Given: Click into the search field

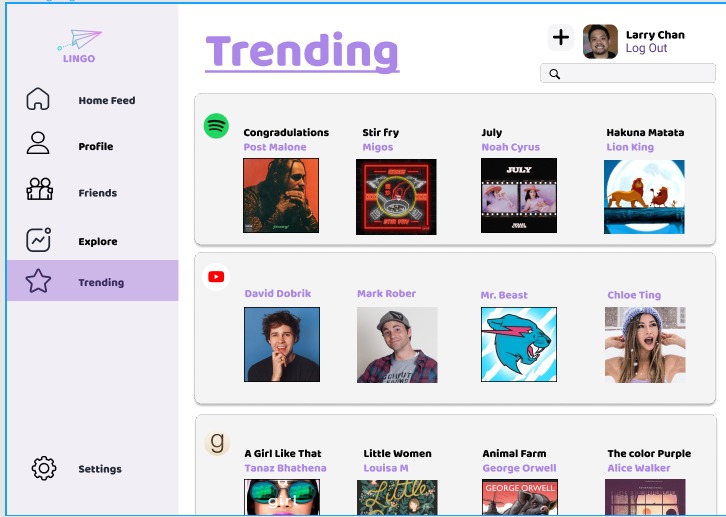Looking at the screenshot, I should pos(628,73).
